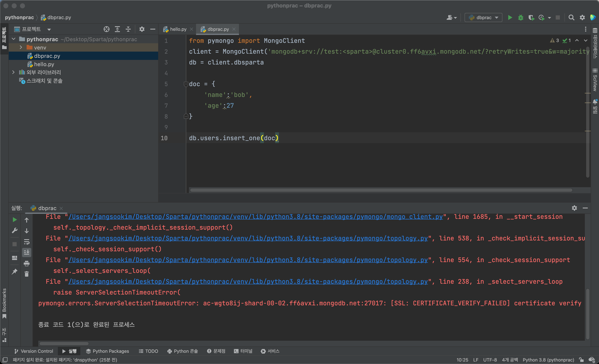Screen dimensions: 599x364
Task: Go to next highlighted error arrow
Action: click(586, 40)
